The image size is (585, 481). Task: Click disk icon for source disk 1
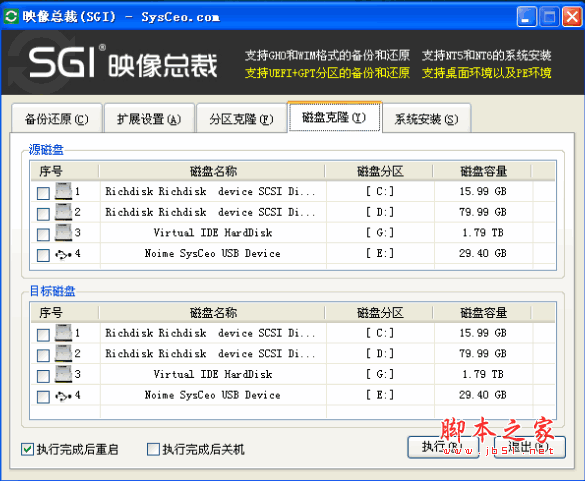click(x=63, y=191)
